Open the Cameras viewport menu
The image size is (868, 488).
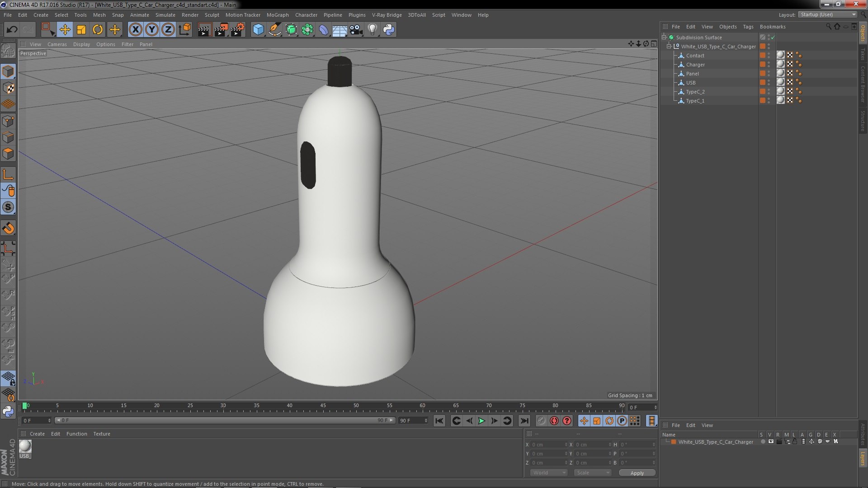click(57, 44)
